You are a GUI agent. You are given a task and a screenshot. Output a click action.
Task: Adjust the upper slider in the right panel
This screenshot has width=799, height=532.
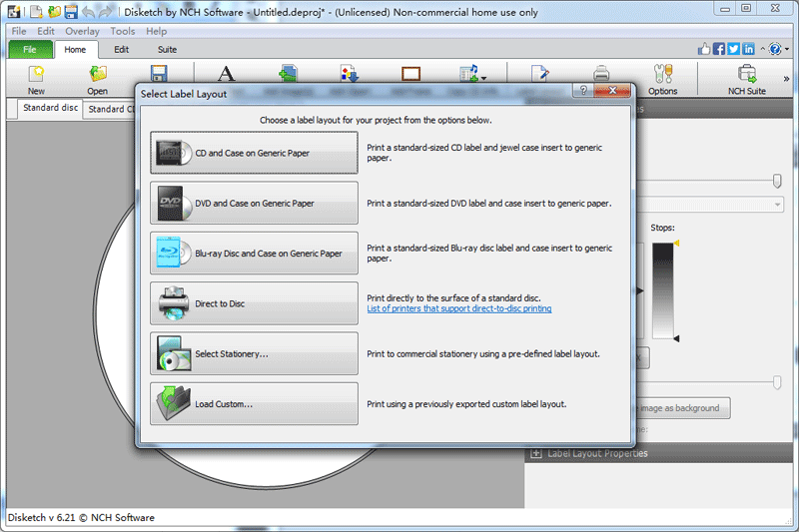777,181
